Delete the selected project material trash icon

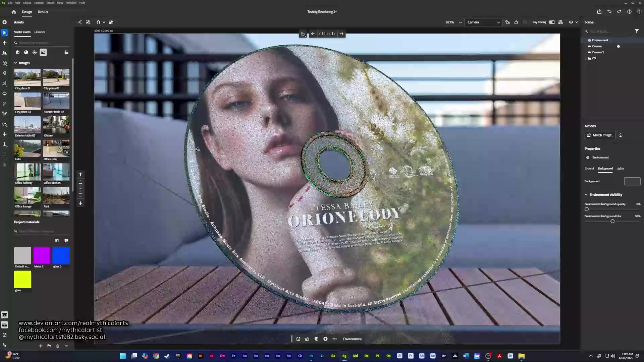click(x=58, y=346)
